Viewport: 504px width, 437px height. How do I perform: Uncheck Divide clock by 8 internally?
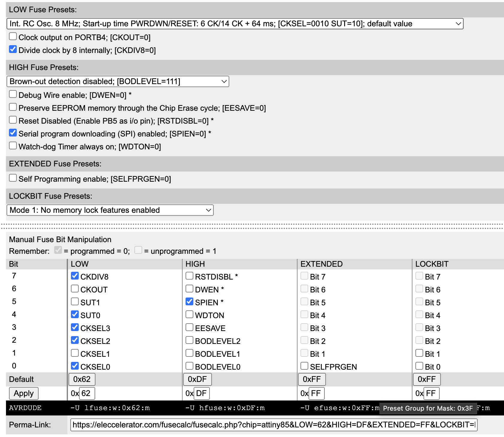[x=13, y=49]
